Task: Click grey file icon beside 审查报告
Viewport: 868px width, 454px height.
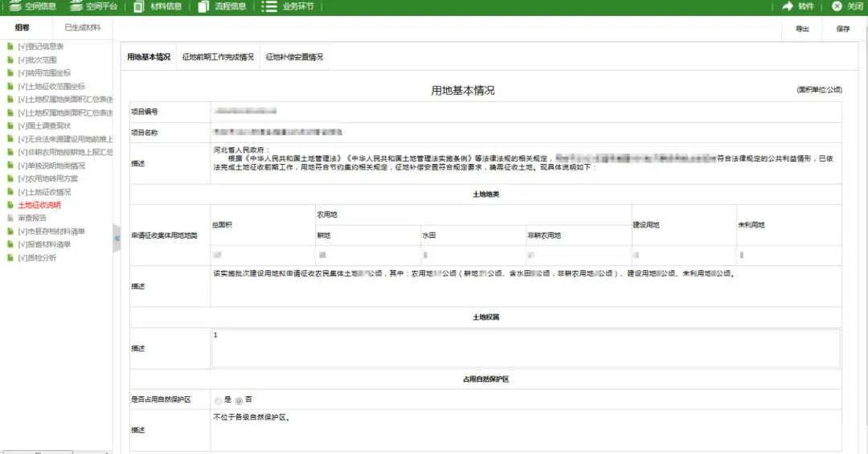Action: (10, 218)
